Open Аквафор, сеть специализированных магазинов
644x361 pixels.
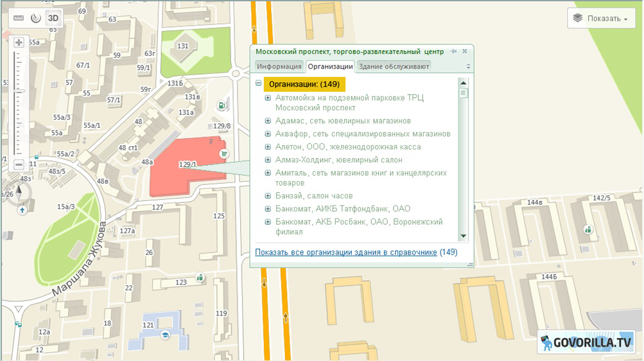click(x=363, y=134)
